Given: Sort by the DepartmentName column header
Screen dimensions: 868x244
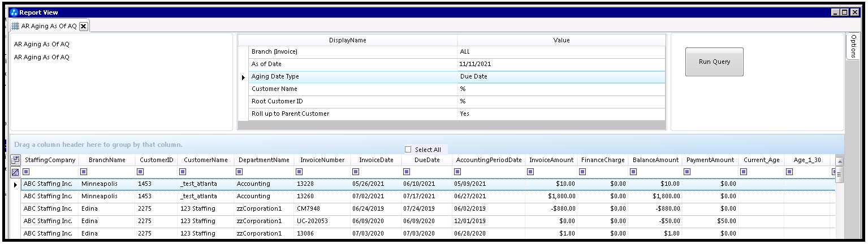Looking at the screenshot, I should click(x=264, y=160).
